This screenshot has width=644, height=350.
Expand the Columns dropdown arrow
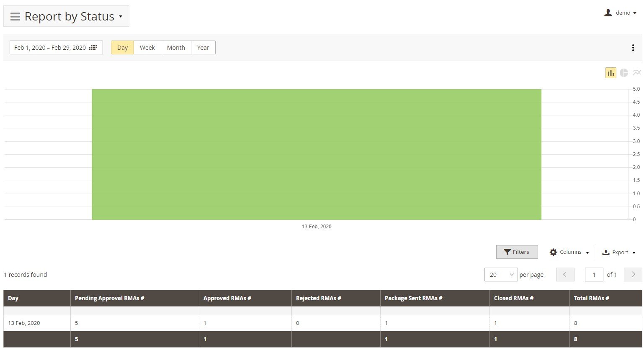[587, 253]
